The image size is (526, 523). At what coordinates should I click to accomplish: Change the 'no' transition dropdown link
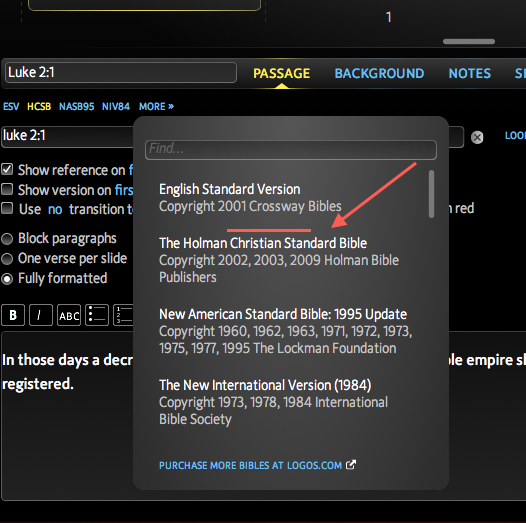[55, 209]
